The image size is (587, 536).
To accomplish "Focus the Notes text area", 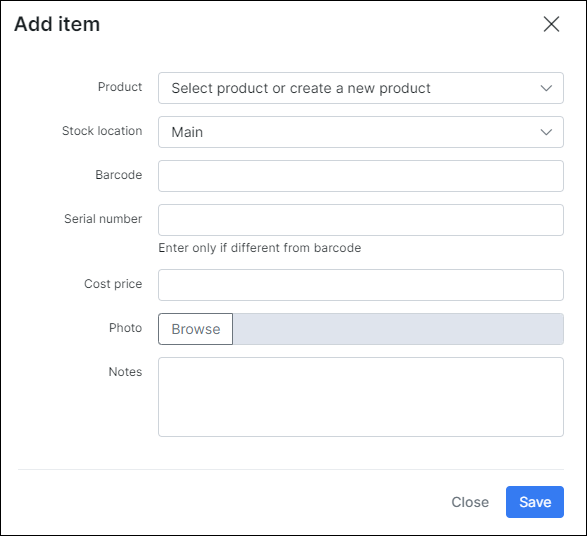I will pos(361,397).
